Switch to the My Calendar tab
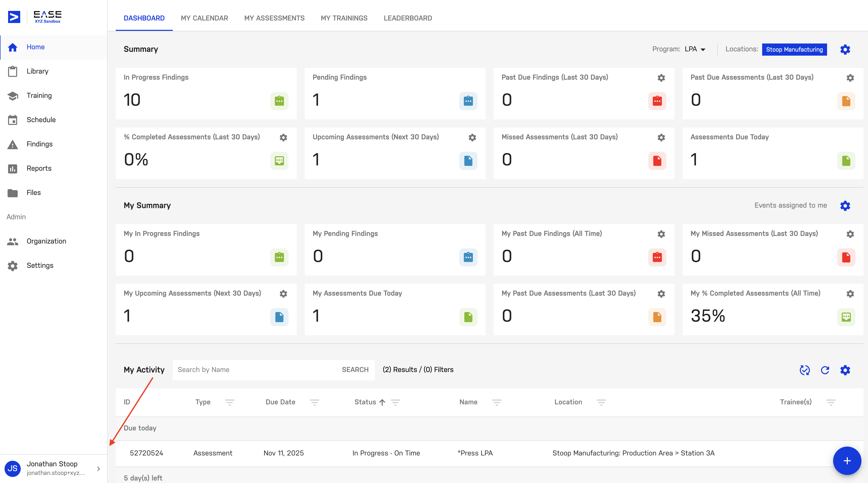868x483 pixels. click(x=204, y=18)
